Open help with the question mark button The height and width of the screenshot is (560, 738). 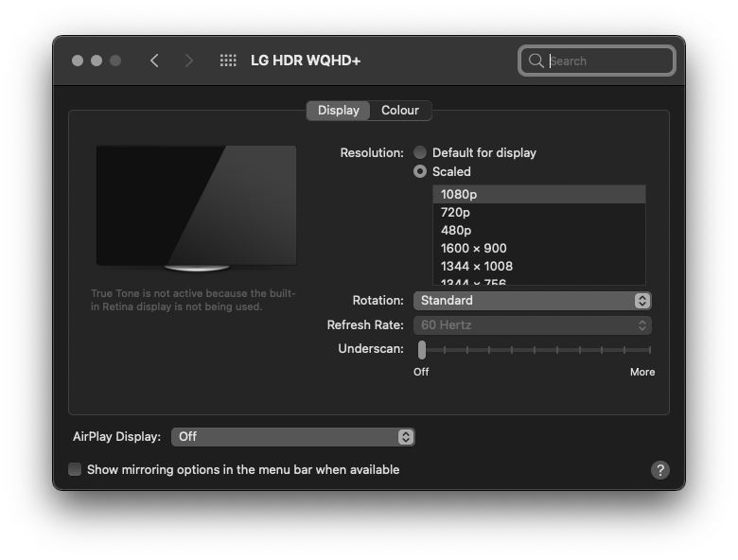[659, 469]
